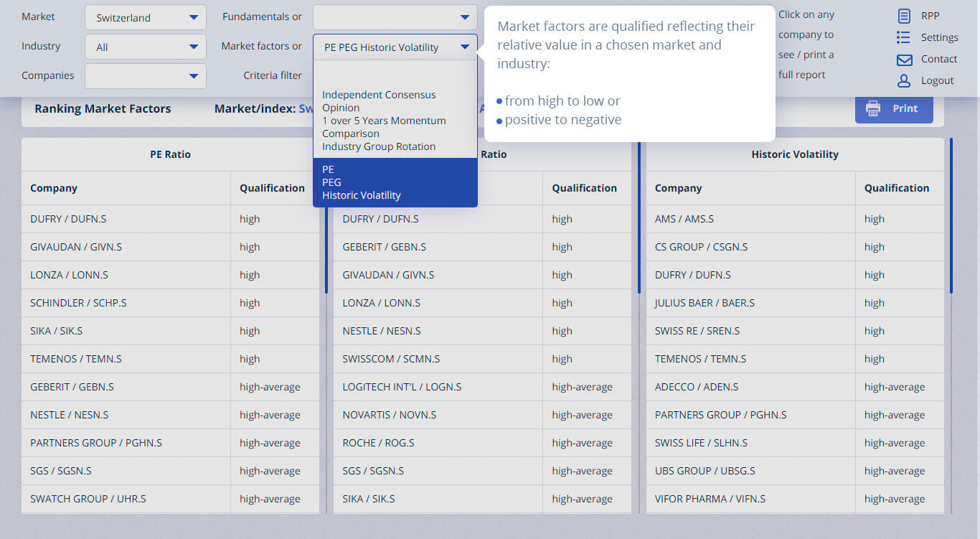Click GEBERIT / GEBN.S in PEG Ratio table
The width and height of the screenshot is (980, 539).
click(x=483, y=247)
